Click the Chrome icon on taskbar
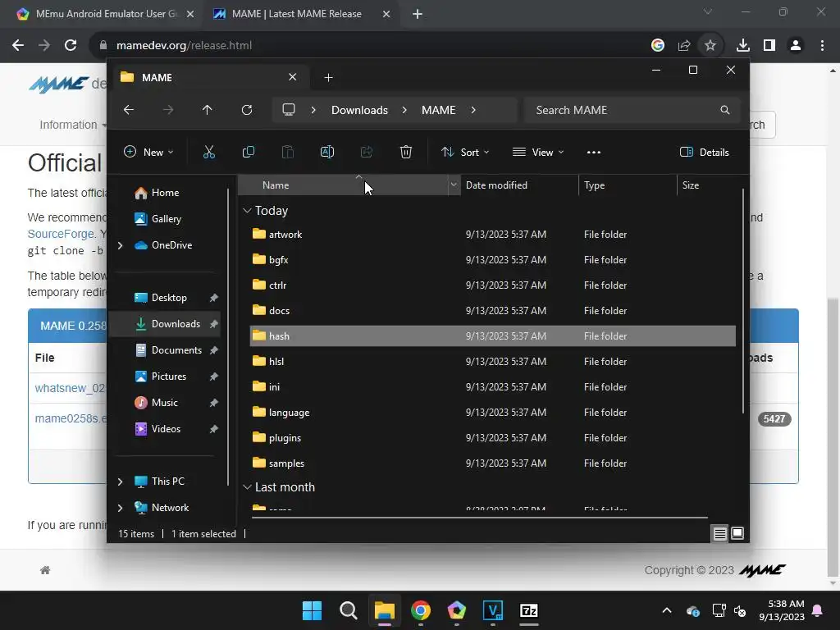Viewport: 840px width, 630px height. point(421,610)
